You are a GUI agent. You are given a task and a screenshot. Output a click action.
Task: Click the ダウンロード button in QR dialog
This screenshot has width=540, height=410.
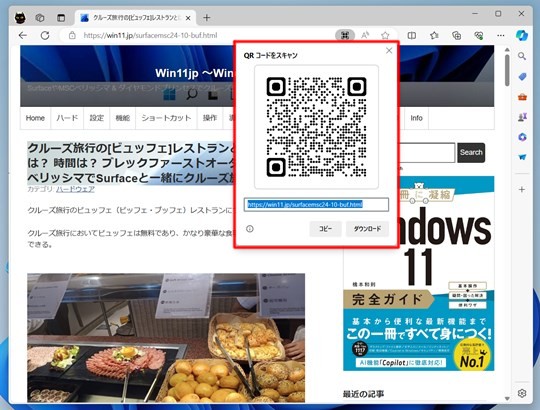[x=367, y=229]
